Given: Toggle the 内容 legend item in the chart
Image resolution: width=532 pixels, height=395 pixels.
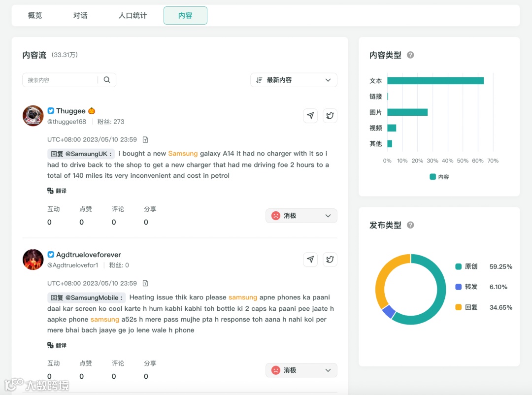Looking at the screenshot, I should [439, 177].
